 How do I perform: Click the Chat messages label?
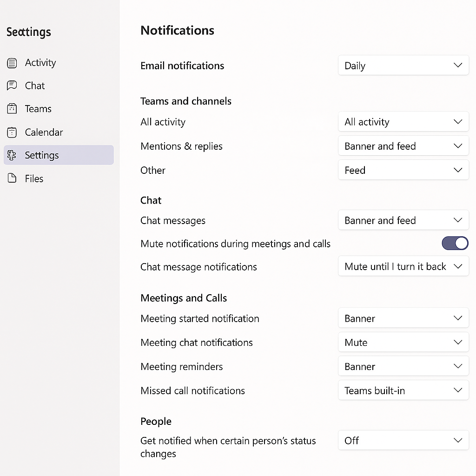click(173, 221)
